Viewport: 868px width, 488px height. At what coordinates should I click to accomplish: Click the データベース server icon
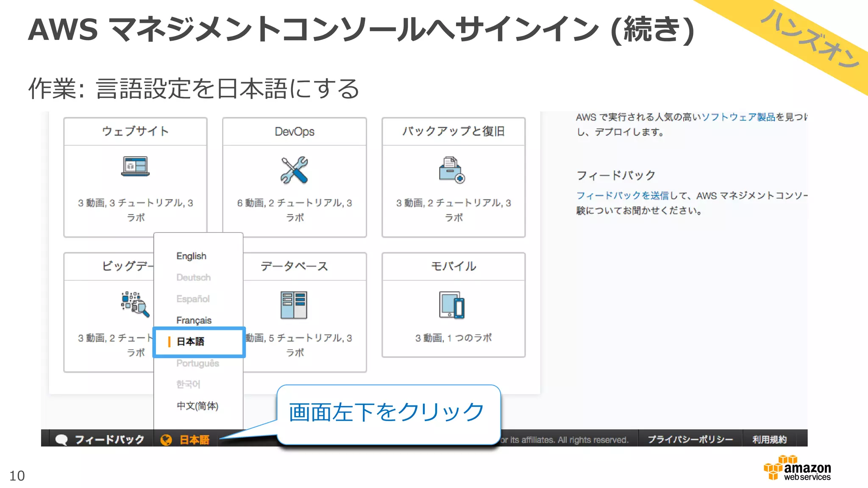pyautogui.click(x=294, y=305)
